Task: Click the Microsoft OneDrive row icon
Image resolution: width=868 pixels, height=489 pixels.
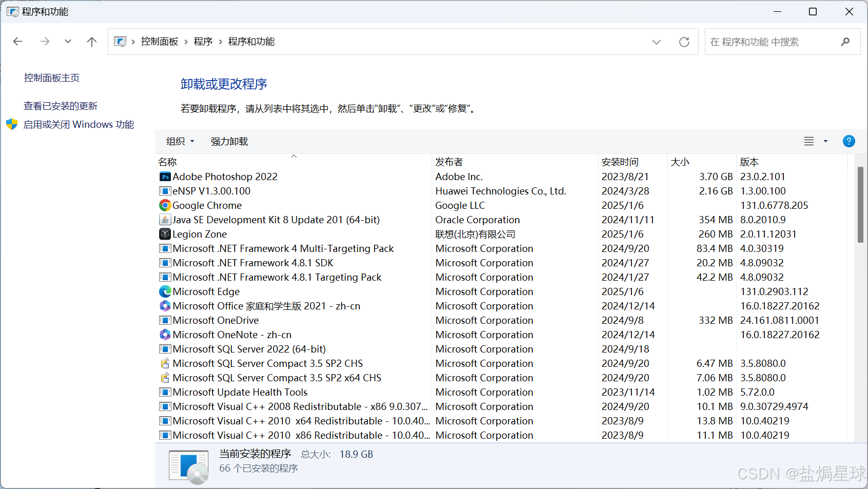Action: point(165,321)
